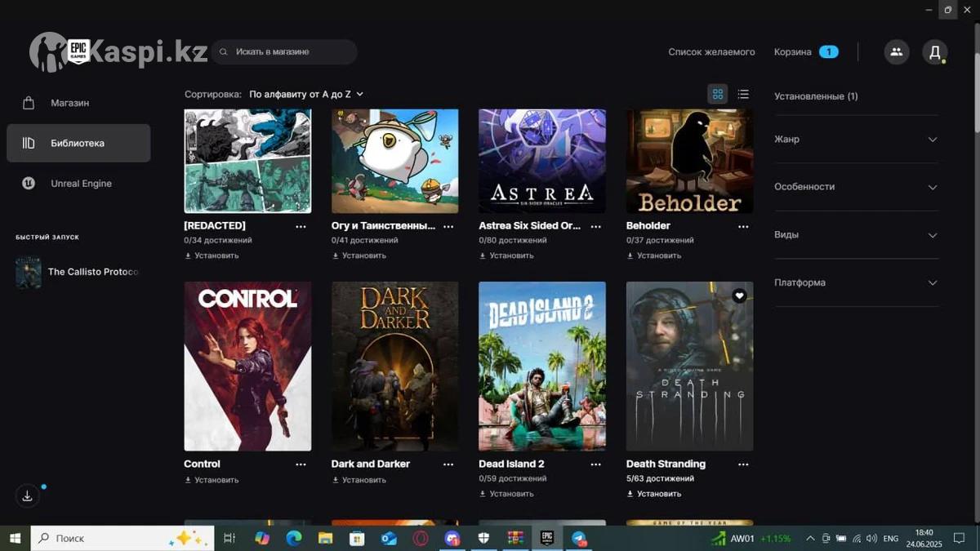980x551 pixels.
Task: Expand the Жанр filter
Action: pos(856,140)
